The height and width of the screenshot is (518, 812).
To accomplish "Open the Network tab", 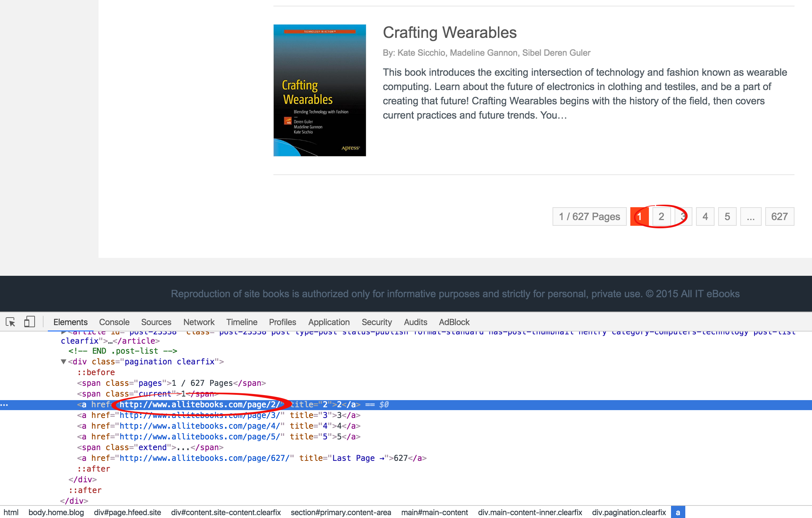I will coord(199,322).
